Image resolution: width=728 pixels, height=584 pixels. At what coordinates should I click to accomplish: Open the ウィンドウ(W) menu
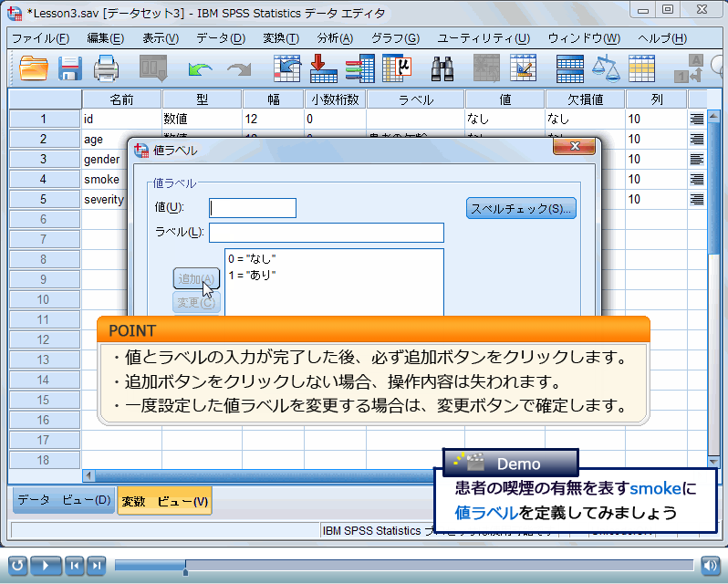[584, 38]
